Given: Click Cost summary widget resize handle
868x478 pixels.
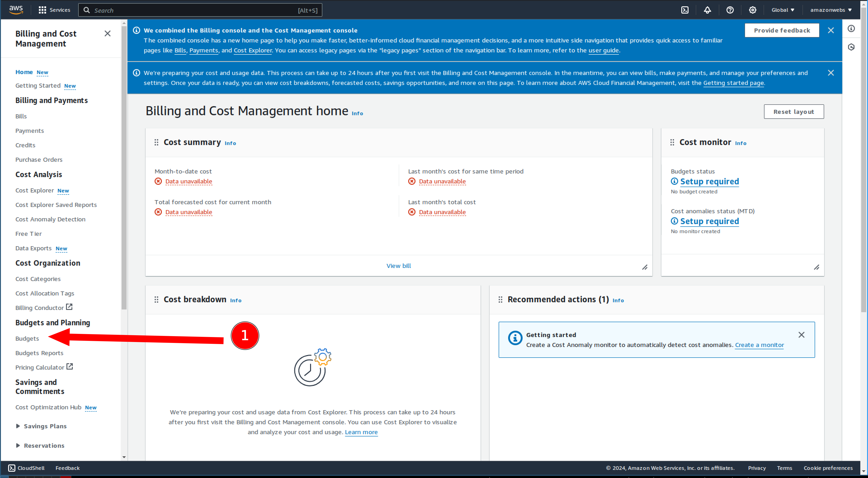Looking at the screenshot, I should [x=645, y=267].
